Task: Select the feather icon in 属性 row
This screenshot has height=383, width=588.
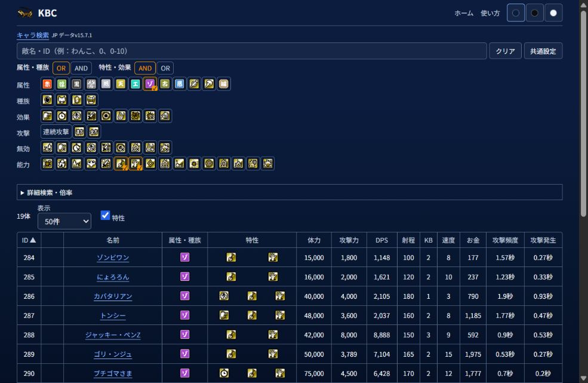Action: click(x=194, y=84)
